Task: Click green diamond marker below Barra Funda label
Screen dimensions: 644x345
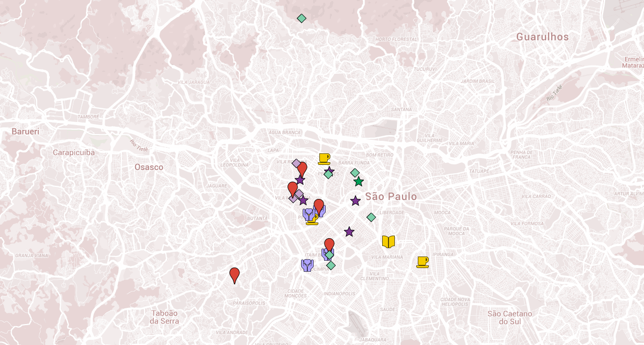Action: [355, 173]
